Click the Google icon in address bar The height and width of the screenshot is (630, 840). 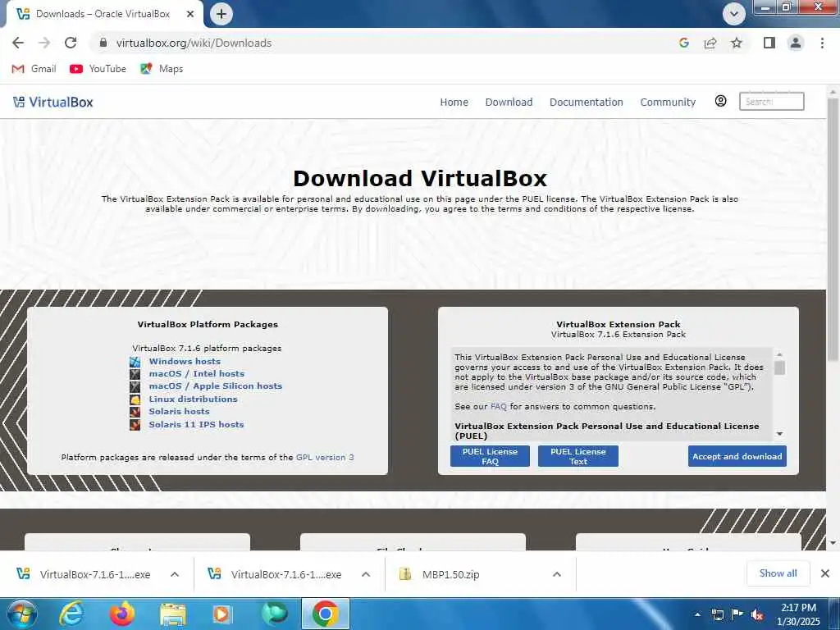pos(683,43)
